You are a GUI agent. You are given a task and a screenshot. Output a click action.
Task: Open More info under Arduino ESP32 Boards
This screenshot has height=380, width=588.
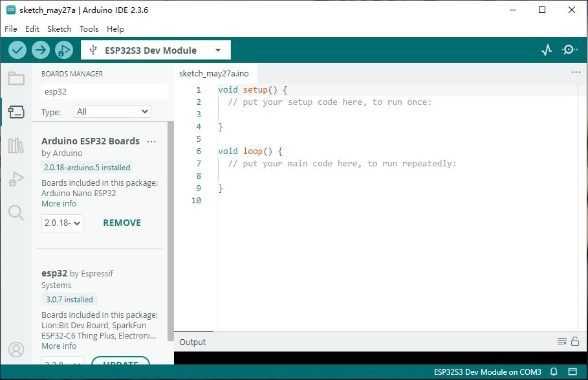[x=59, y=204]
